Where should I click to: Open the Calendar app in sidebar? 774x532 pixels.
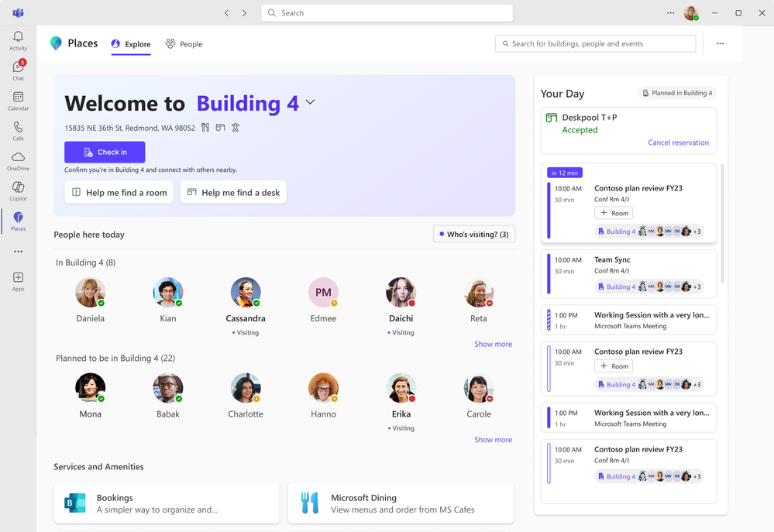(x=18, y=101)
